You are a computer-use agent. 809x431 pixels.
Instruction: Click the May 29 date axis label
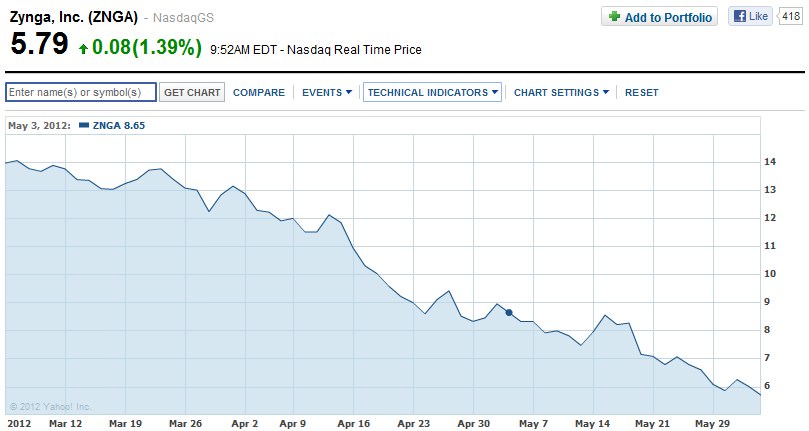click(712, 423)
